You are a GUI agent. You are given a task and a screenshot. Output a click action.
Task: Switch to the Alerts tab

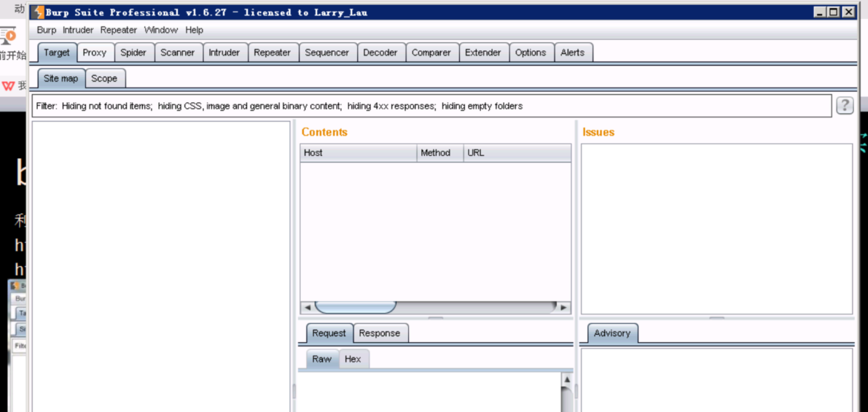[x=572, y=53]
